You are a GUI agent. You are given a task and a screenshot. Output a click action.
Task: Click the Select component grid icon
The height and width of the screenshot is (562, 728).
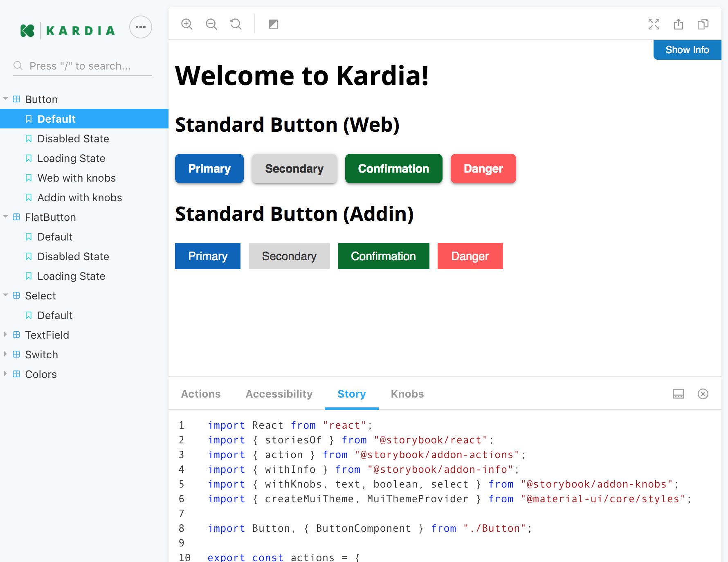[16, 295]
